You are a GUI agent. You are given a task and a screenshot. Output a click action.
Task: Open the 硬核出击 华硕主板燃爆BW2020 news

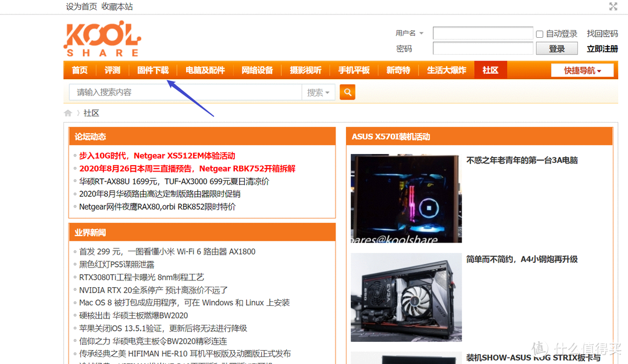click(133, 316)
